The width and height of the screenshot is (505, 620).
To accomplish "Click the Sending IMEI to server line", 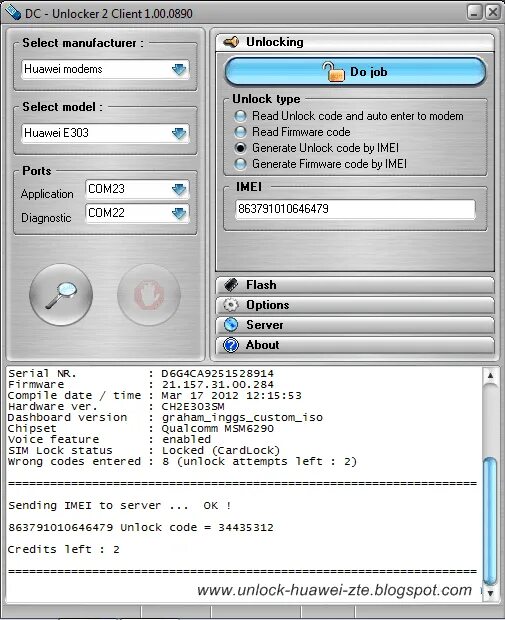I will point(120,506).
